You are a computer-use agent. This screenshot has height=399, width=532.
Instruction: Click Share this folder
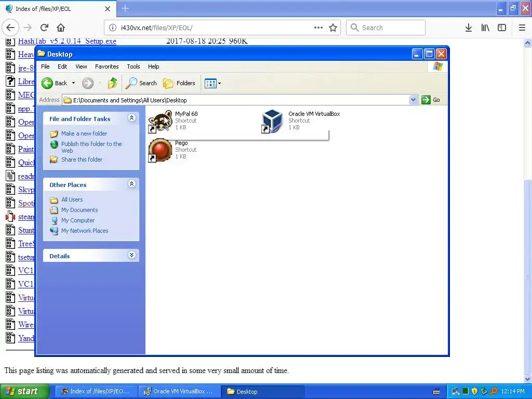[82, 159]
